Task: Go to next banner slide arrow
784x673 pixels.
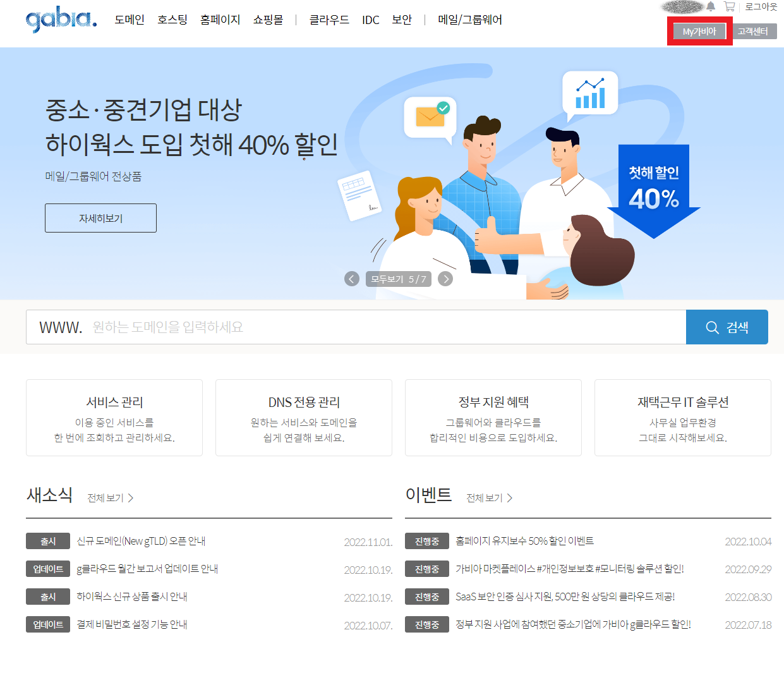Action: point(445,279)
